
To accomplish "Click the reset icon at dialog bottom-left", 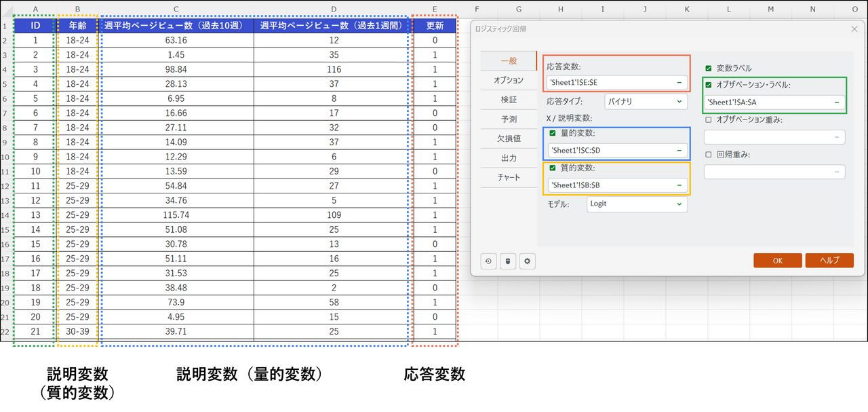I will [488, 261].
